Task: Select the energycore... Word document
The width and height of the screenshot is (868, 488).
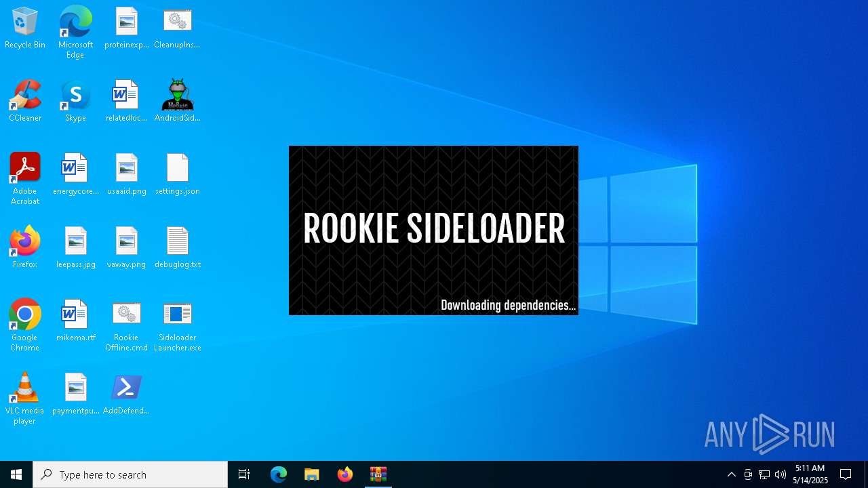Action: pyautogui.click(x=75, y=175)
